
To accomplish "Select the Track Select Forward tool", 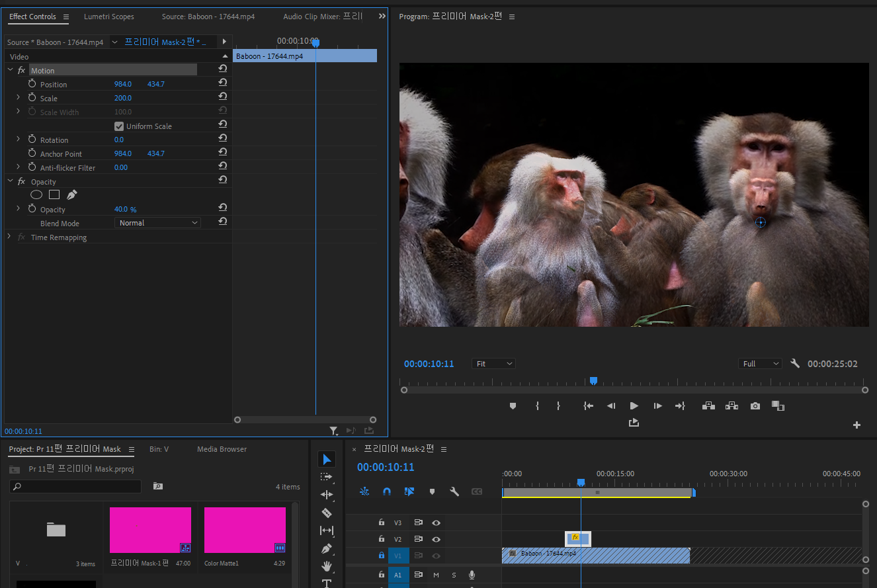I will click(x=327, y=477).
